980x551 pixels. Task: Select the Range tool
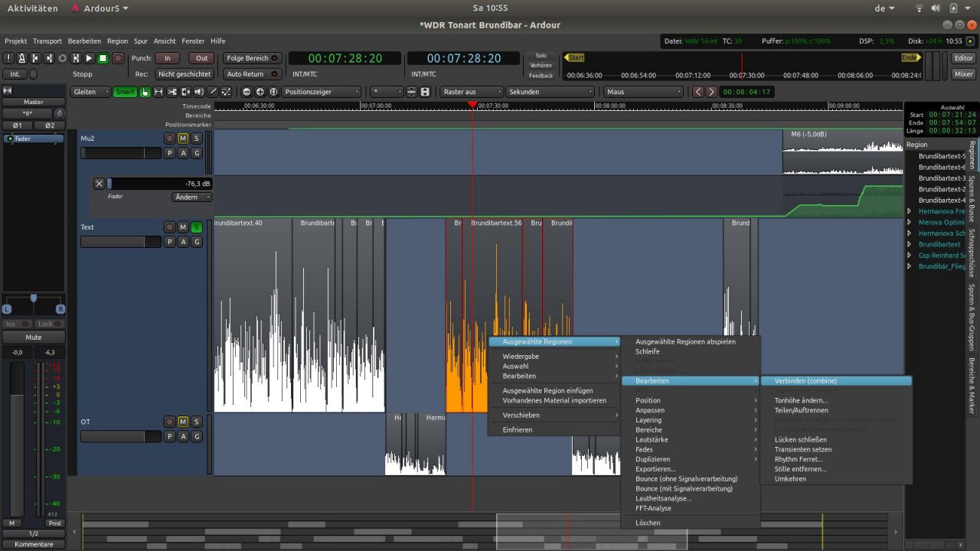tap(158, 92)
